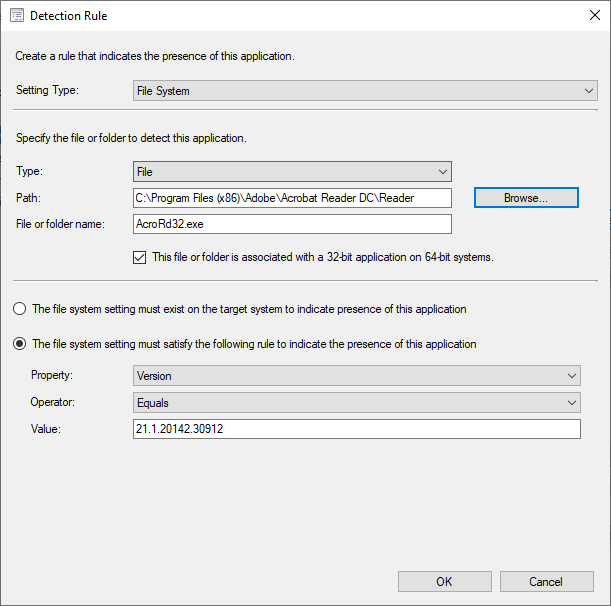Expand the Type dropdown showing File
The width and height of the screenshot is (611, 606).
pos(292,172)
